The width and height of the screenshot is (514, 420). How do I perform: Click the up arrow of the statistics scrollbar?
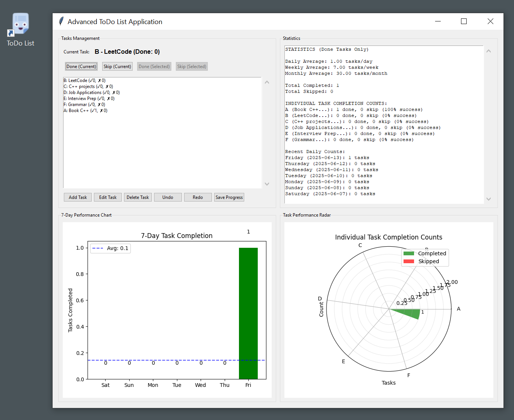tap(488, 51)
